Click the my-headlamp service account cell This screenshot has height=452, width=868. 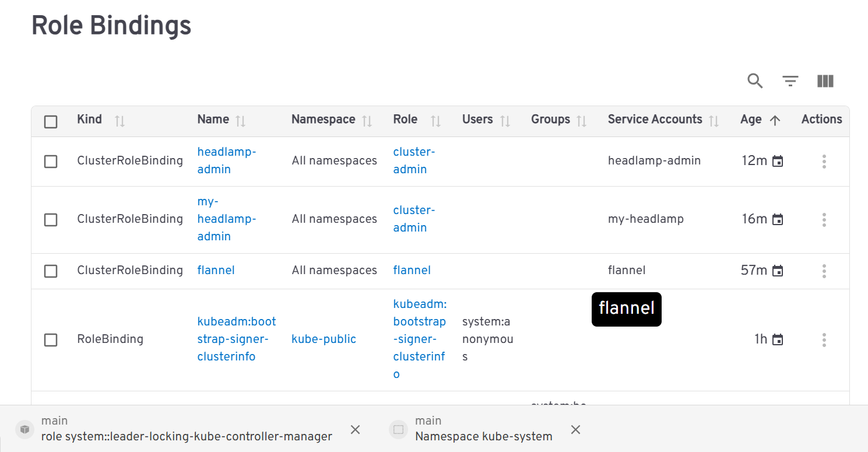tap(646, 219)
